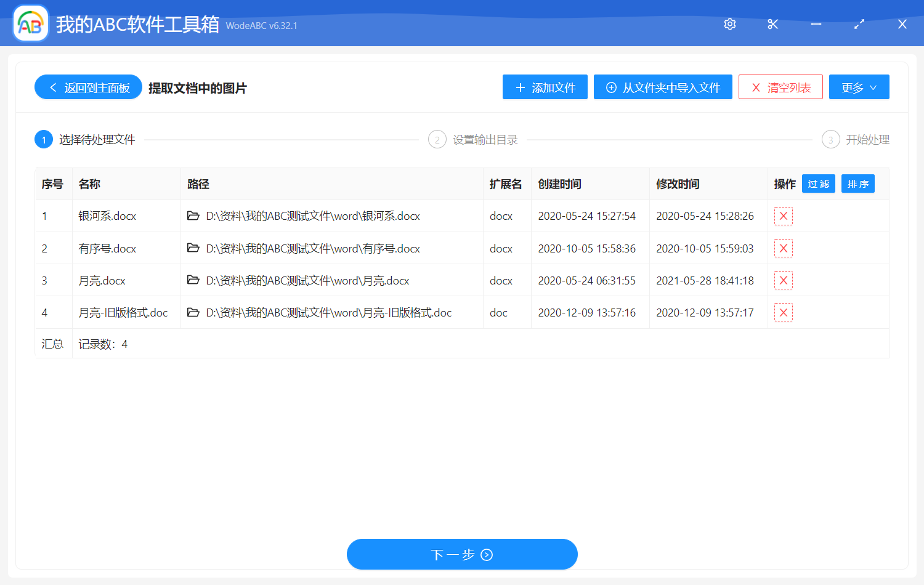Click the scissors hotkey icon in the title bar

coord(772,24)
